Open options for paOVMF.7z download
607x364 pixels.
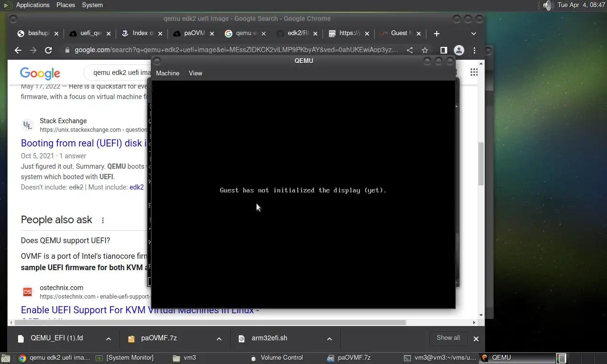point(219,338)
